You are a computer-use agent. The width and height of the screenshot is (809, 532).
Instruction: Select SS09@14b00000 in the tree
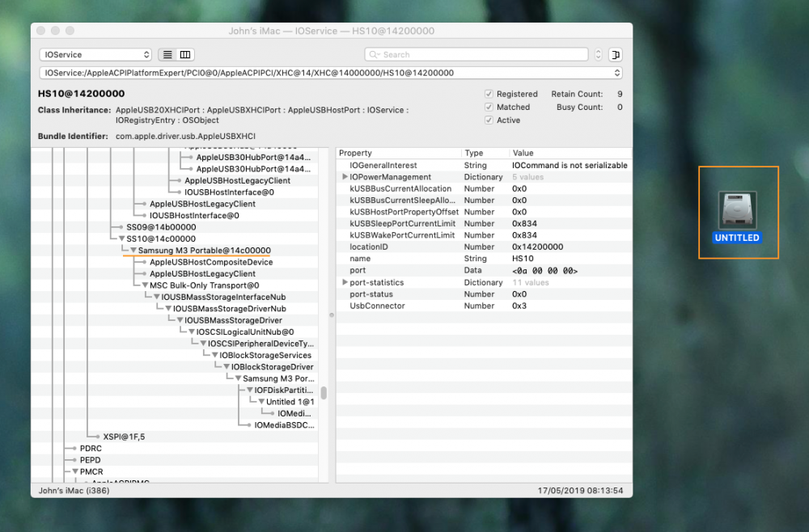[x=161, y=227]
